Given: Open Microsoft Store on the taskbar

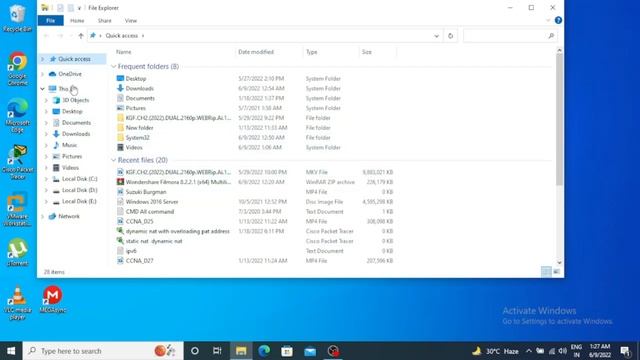Looking at the screenshot, I should tap(287, 351).
